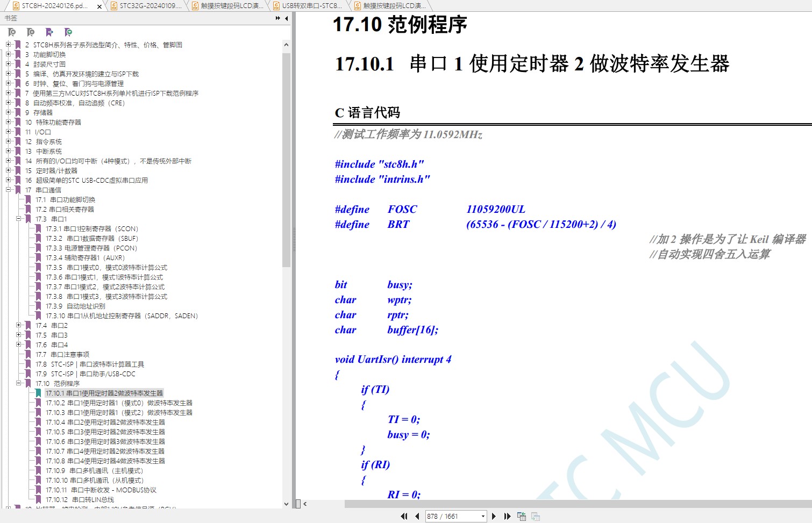Click the expand bookmarks icon with plus

coord(31,32)
